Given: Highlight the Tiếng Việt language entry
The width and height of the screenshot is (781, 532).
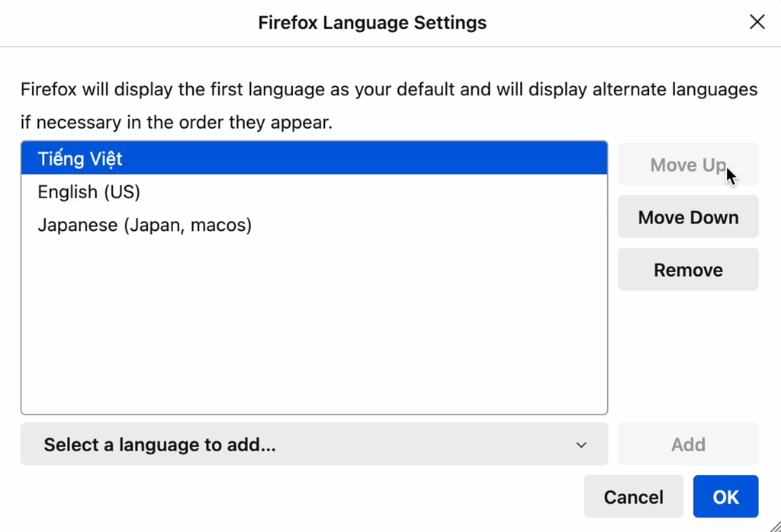Looking at the screenshot, I should (x=80, y=159).
